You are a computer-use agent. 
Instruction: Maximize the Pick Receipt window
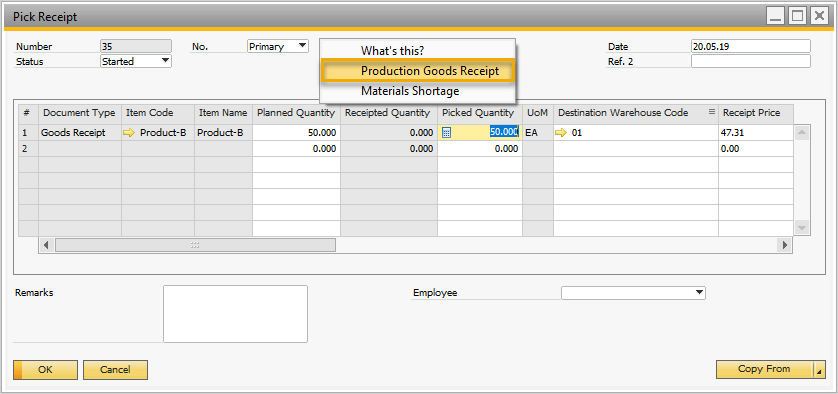click(797, 17)
